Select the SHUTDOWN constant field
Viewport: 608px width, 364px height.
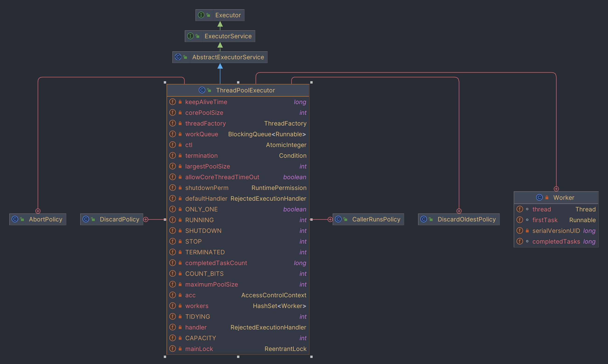pyautogui.click(x=238, y=231)
